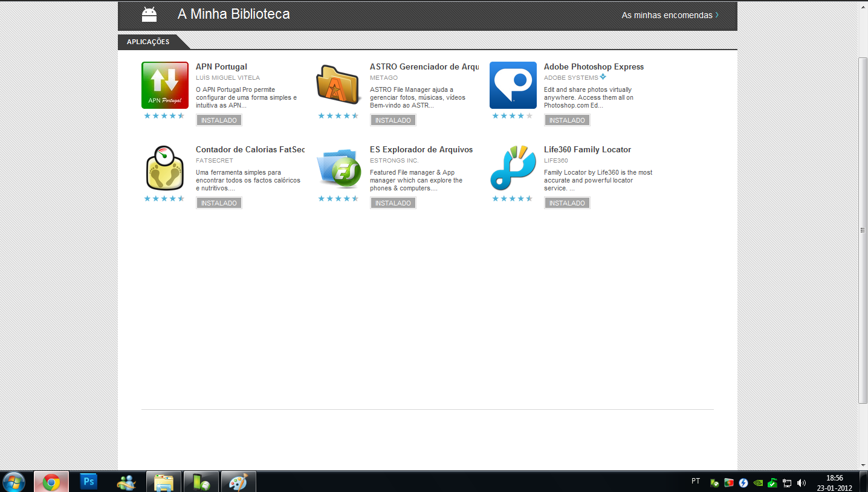Open the APN Portugal app icon
This screenshot has width=868, height=492.
164,85
